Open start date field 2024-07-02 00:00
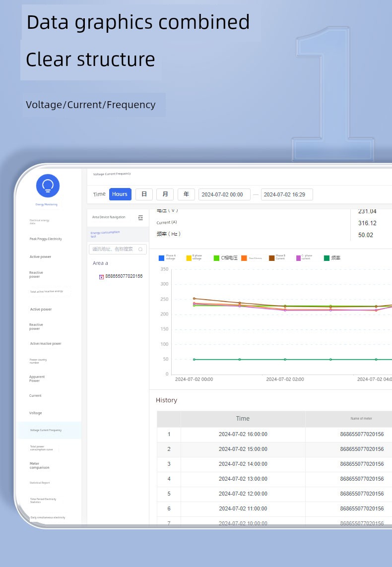The height and width of the screenshot is (567, 392). [x=224, y=194]
